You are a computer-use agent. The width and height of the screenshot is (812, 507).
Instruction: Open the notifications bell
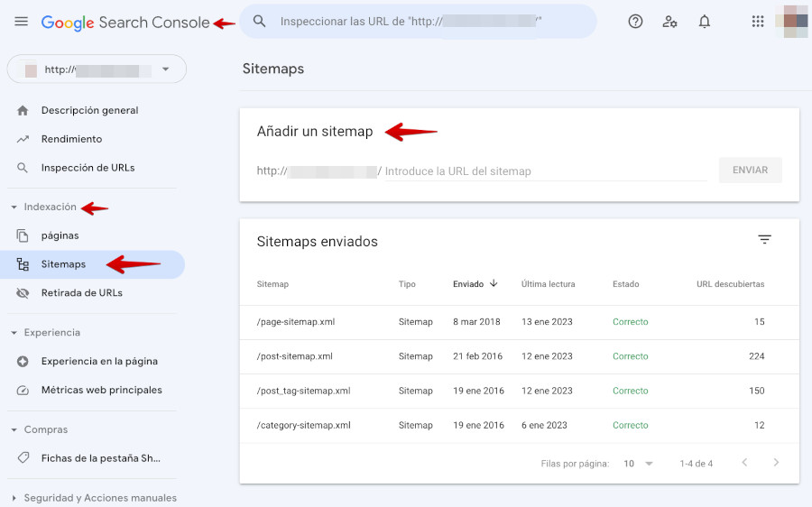[705, 22]
